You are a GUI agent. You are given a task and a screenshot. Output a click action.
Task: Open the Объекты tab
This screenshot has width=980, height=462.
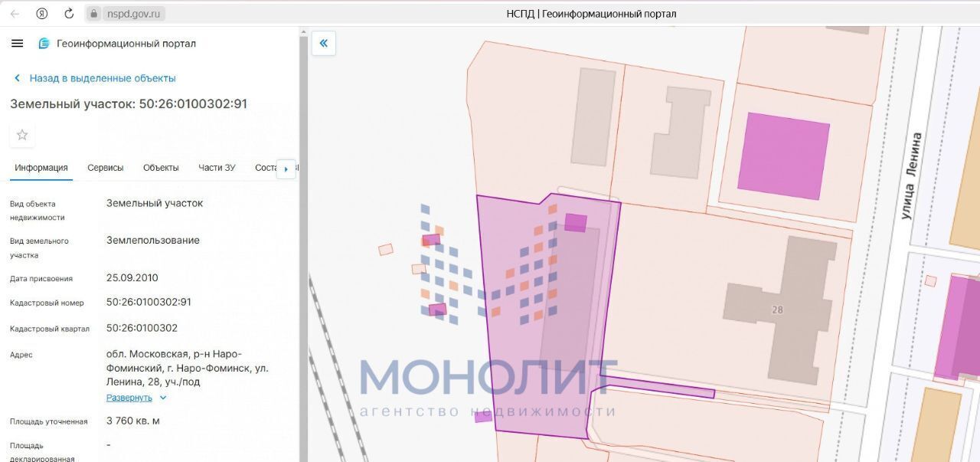tap(161, 168)
